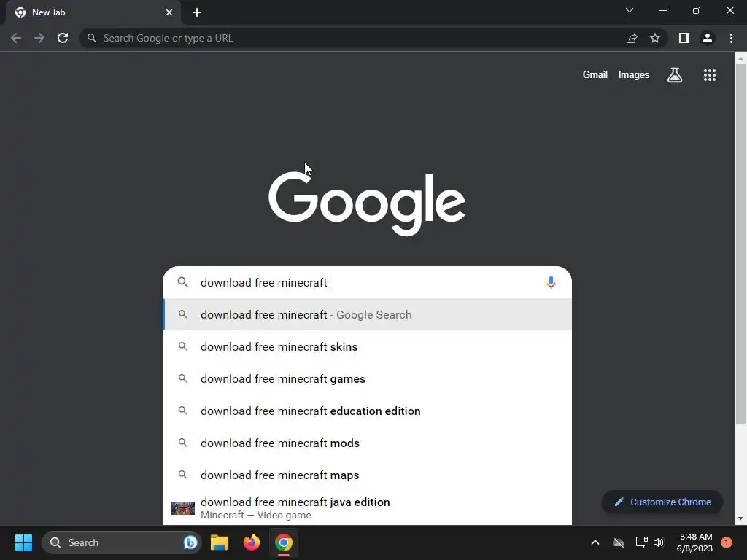Show hidden system tray icons
Image resolution: width=747 pixels, height=560 pixels.
(595, 542)
